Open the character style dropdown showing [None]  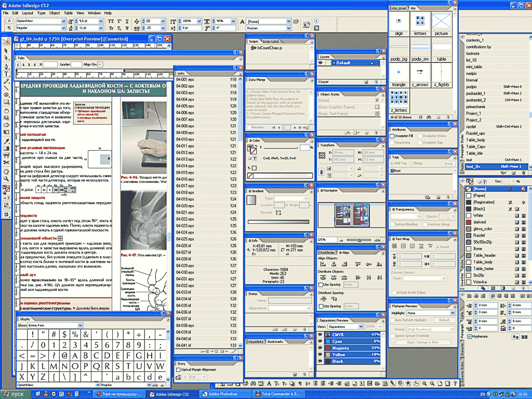click(x=288, y=21)
